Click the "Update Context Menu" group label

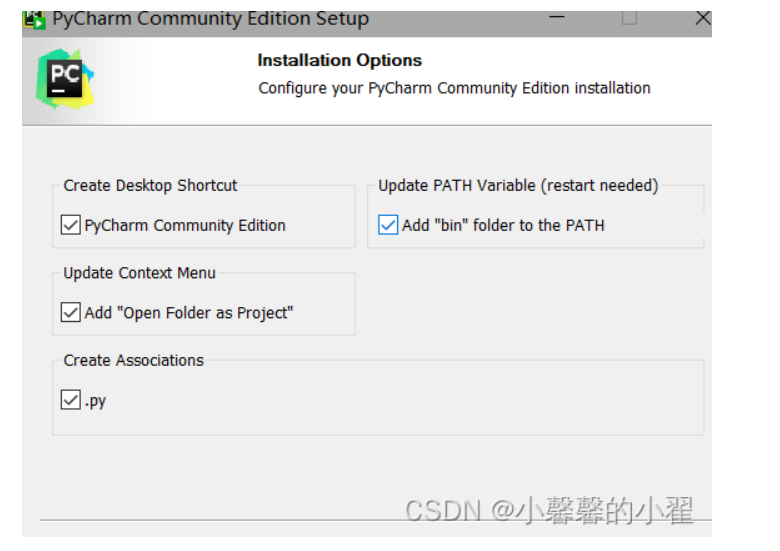click(x=139, y=273)
